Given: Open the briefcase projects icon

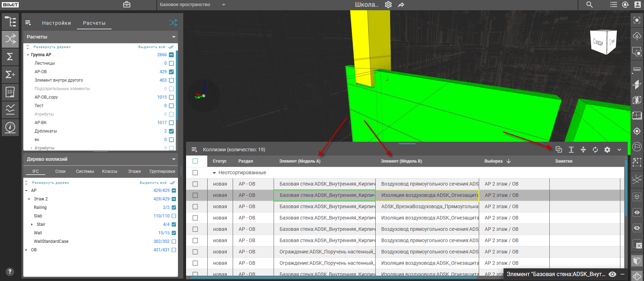Looking at the screenshot, I should click(x=127, y=5).
